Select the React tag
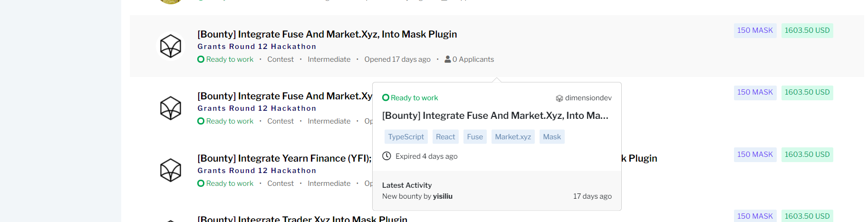 point(445,137)
